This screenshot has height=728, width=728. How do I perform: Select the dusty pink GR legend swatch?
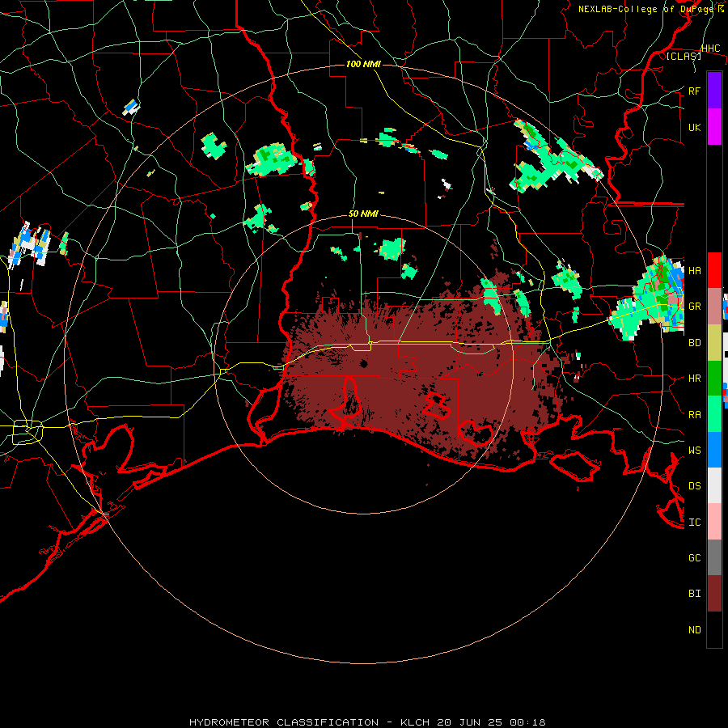[714, 306]
